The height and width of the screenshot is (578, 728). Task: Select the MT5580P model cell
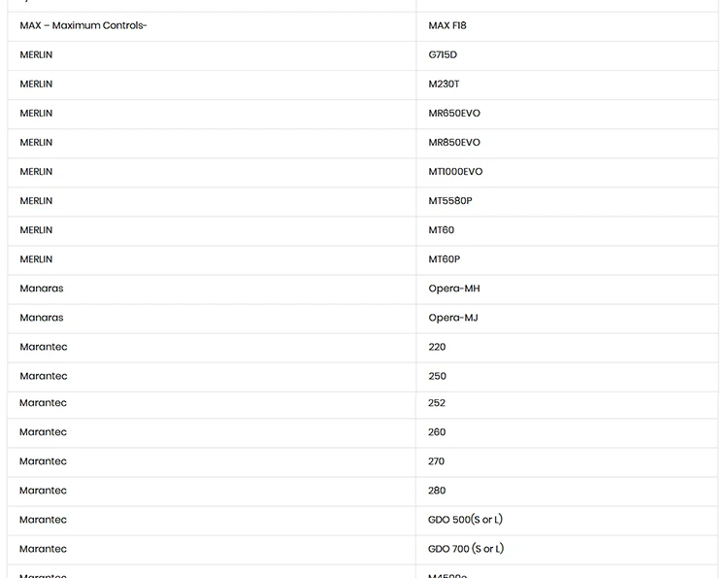coord(567,202)
